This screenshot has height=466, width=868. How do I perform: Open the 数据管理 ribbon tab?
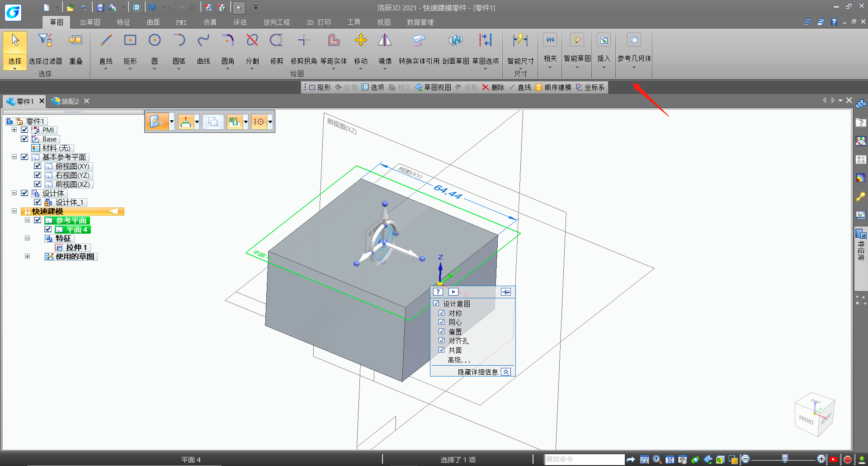(x=420, y=22)
